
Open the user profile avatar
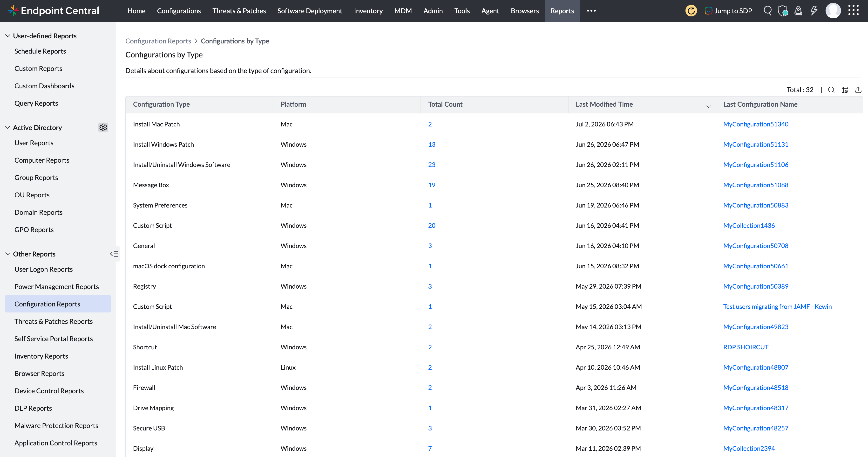coord(833,11)
